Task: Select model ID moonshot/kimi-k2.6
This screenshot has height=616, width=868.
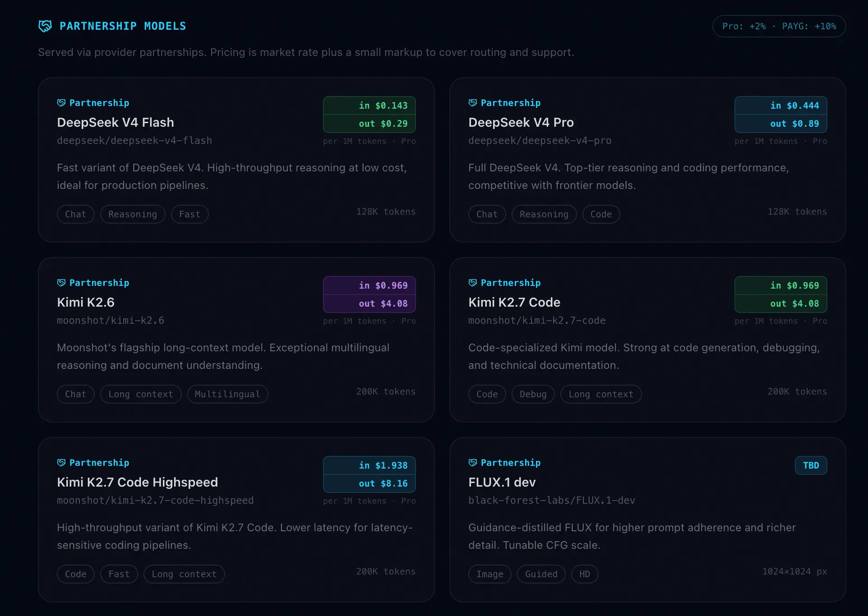Action: pos(111,321)
